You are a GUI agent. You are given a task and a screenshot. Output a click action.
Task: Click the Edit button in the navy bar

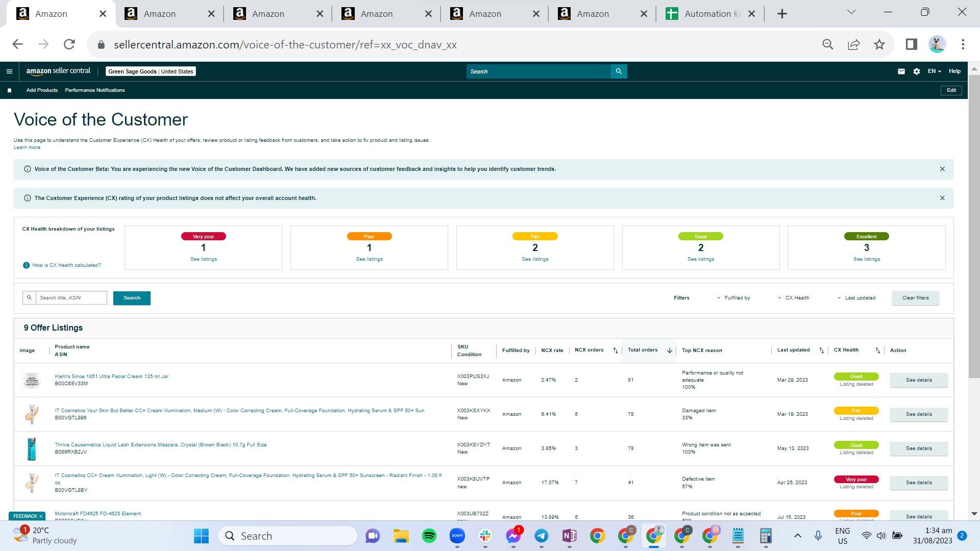click(951, 90)
